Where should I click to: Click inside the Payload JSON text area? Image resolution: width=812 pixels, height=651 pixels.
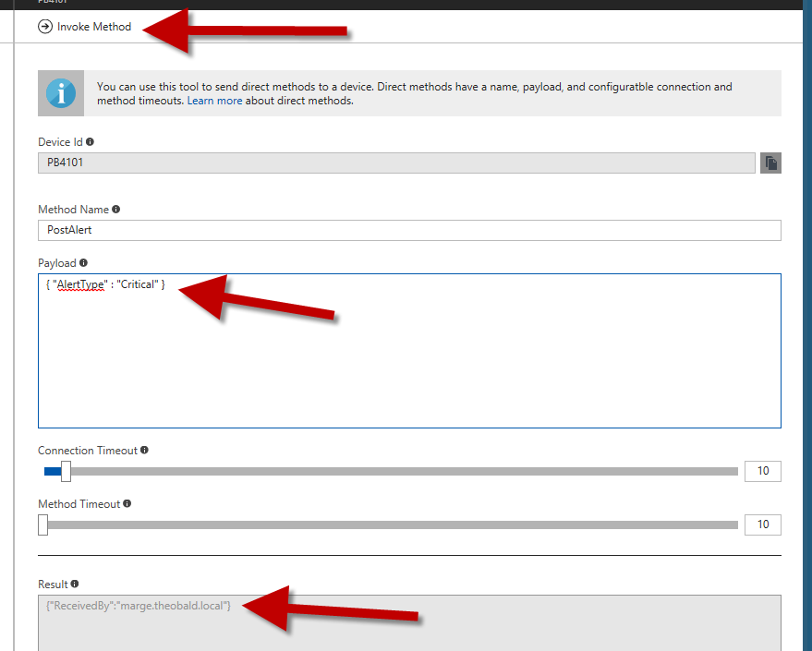[x=409, y=351]
